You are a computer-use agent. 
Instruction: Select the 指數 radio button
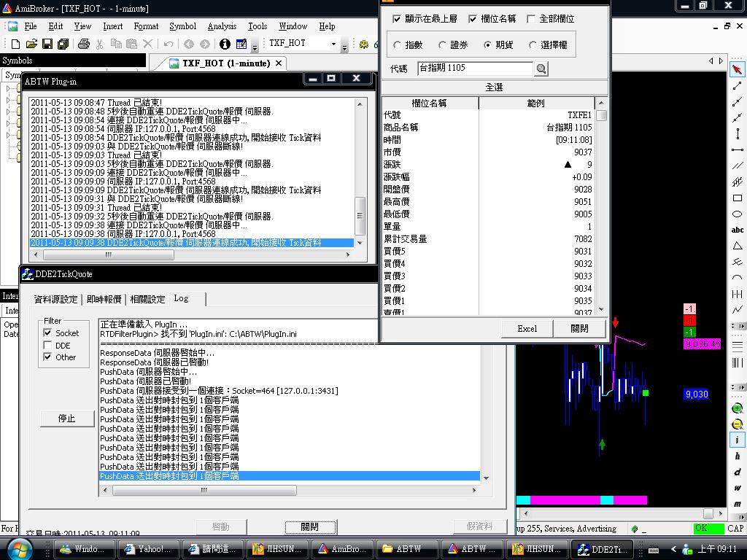click(398, 44)
